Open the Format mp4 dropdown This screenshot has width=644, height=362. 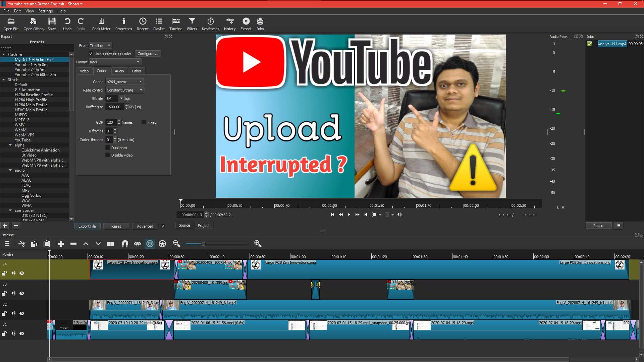click(x=115, y=62)
